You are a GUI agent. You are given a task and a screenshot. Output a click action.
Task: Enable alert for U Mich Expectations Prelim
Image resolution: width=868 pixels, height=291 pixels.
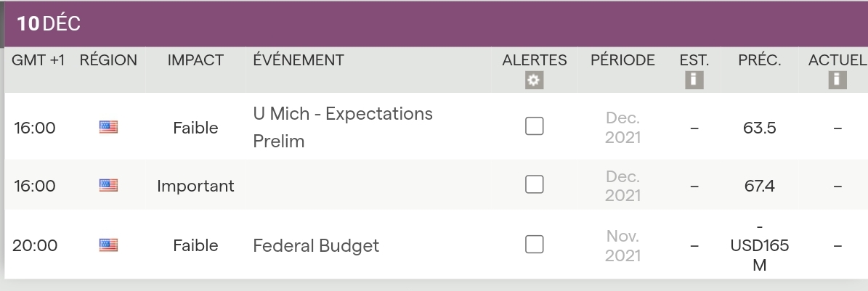tap(535, 127)
